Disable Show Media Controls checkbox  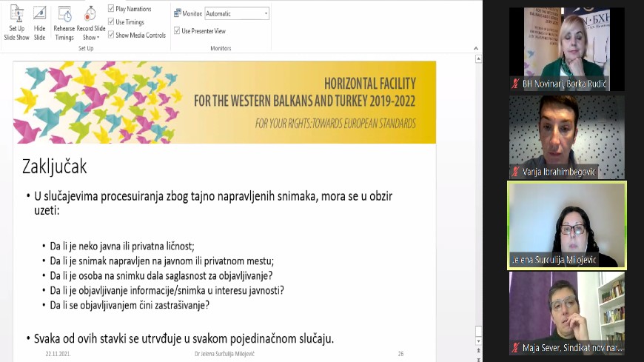pyautogui.click(x=111, y=35)
